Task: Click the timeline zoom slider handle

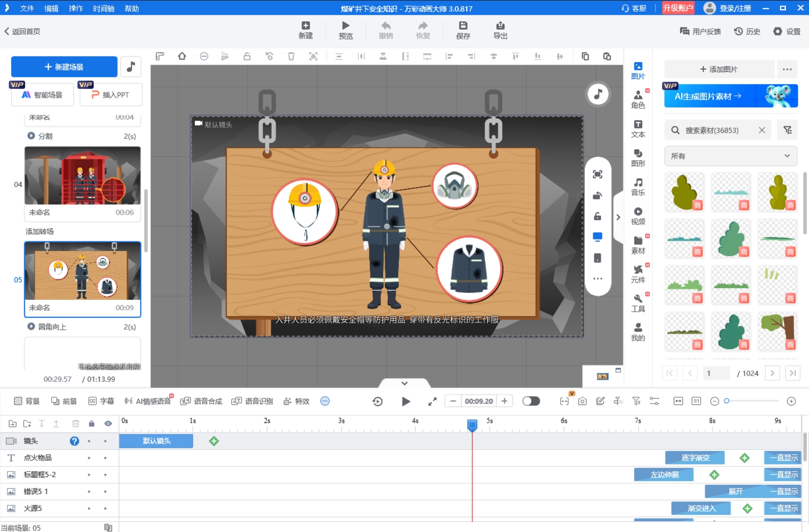Action: [x=727, y=401]
